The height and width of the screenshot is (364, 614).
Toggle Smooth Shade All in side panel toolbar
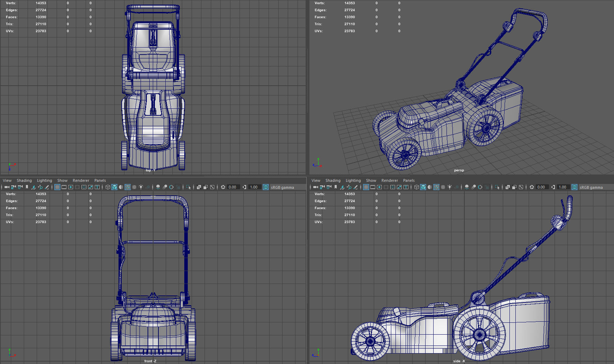coord(423,187)
